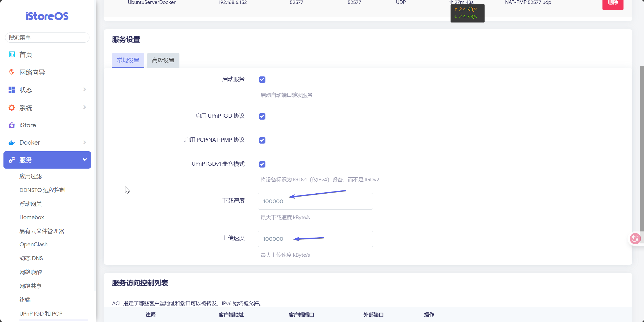Click the home page dashboard icon
644x322 pixels.
pos(12,54)
